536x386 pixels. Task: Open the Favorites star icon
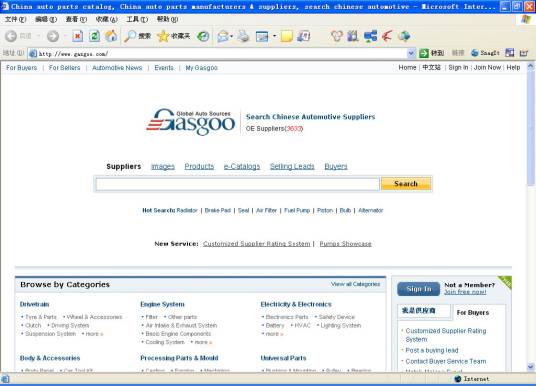point(174,36)
